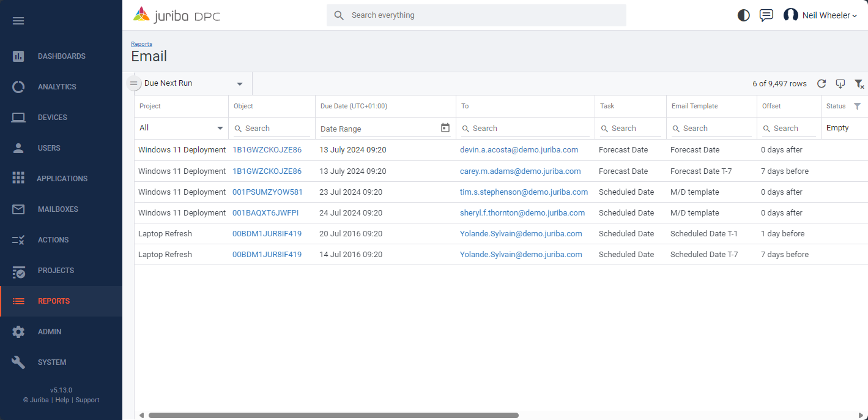The width and height of the screenshot is (868, 420).
Task: Open Admin settings gear icon
Action: [x=18, y=331]
